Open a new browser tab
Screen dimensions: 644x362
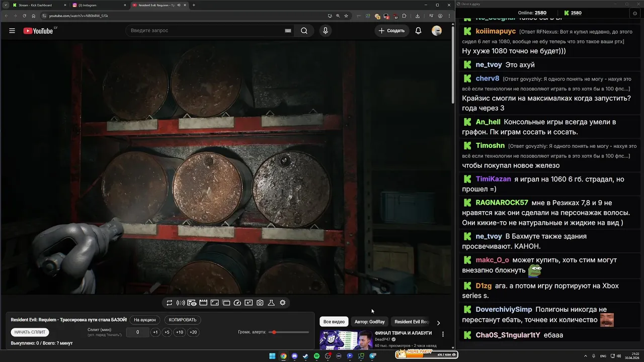point(194,5)
